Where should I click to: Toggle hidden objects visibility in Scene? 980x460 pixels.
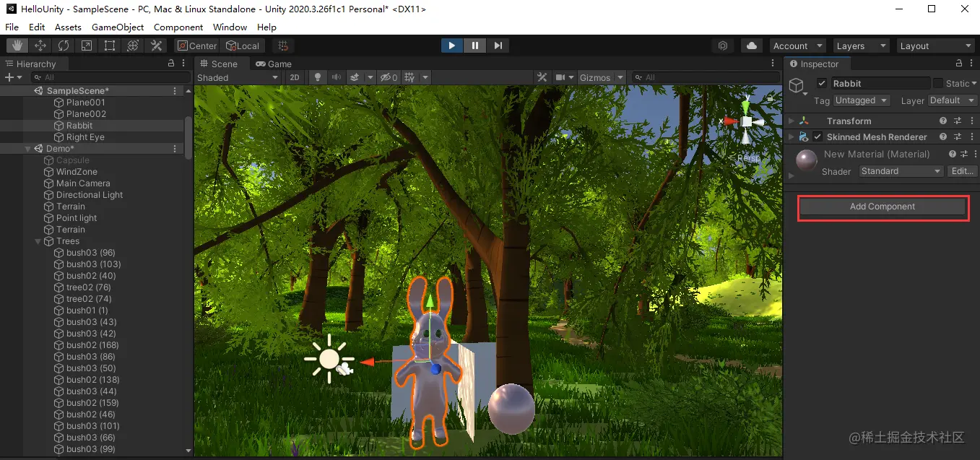(389, 77)
